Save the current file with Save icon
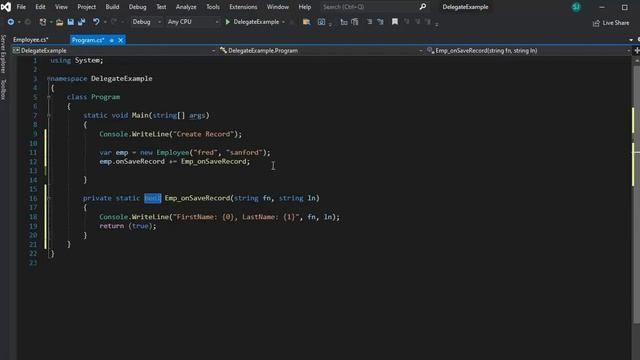 [71, 22]
